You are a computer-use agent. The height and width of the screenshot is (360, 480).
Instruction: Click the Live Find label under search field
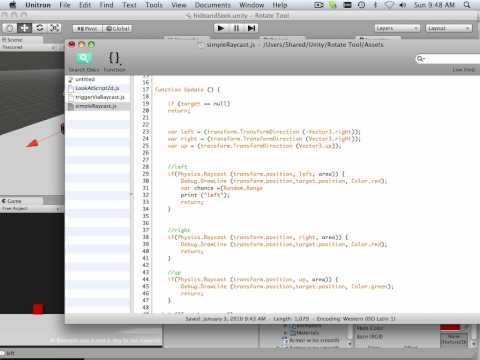coord(464,69)
